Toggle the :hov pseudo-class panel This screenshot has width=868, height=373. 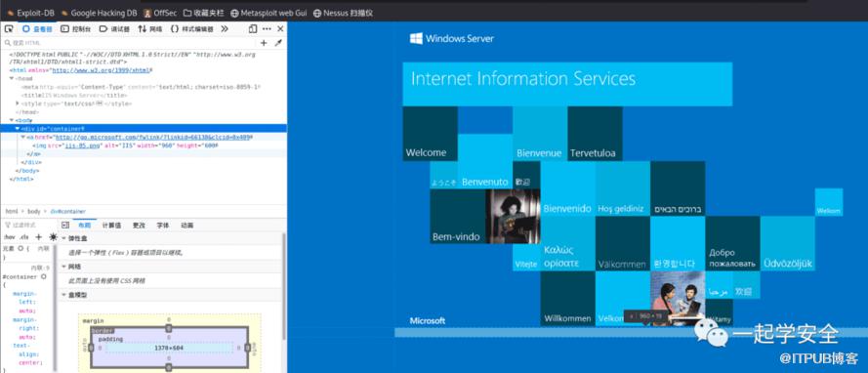pyautogui.click(x=9, y=237)
